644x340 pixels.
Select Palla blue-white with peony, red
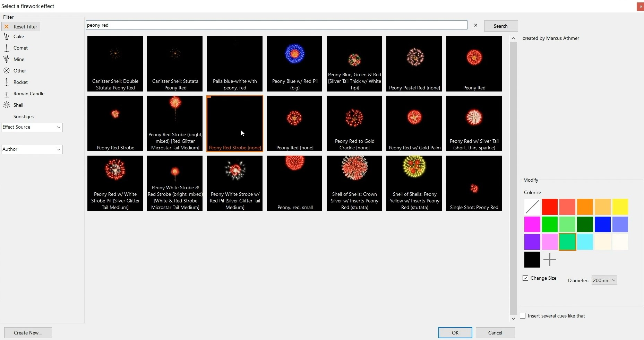point(235,64)
